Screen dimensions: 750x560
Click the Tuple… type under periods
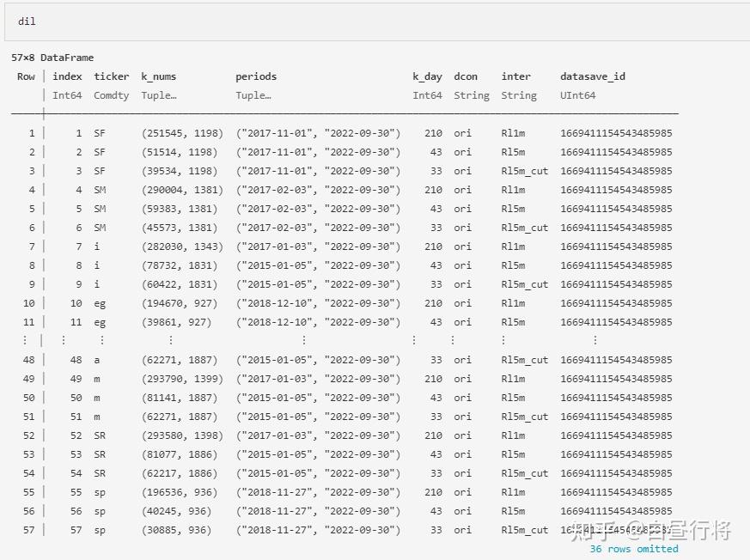[253, 95]
